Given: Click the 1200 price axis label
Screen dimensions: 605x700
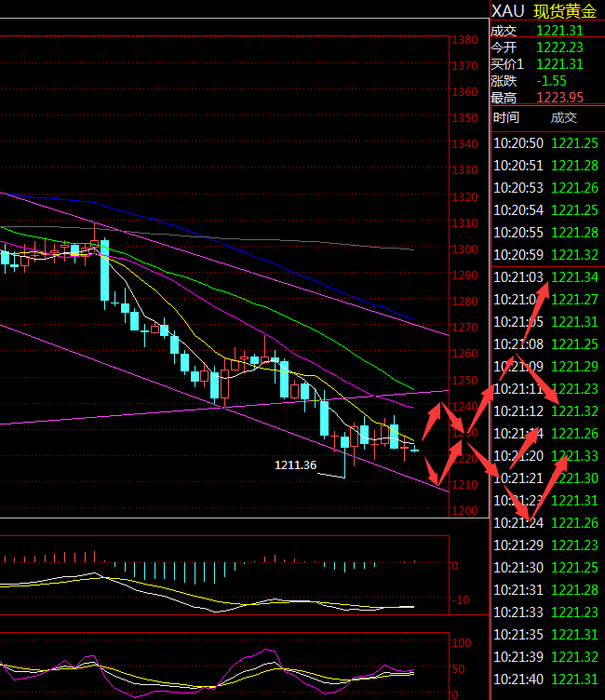Looking at the screenshot, I should pos(464,511).
